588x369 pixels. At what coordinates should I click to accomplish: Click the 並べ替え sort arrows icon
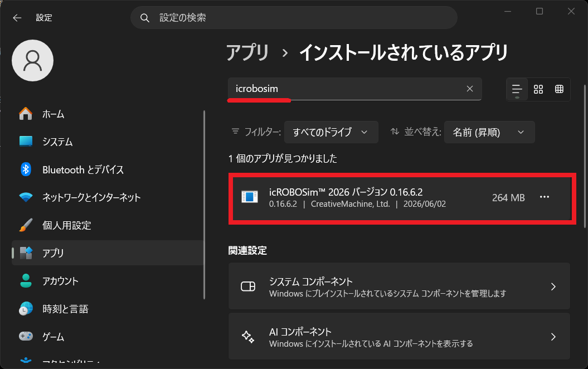click(x=395, y=131)
